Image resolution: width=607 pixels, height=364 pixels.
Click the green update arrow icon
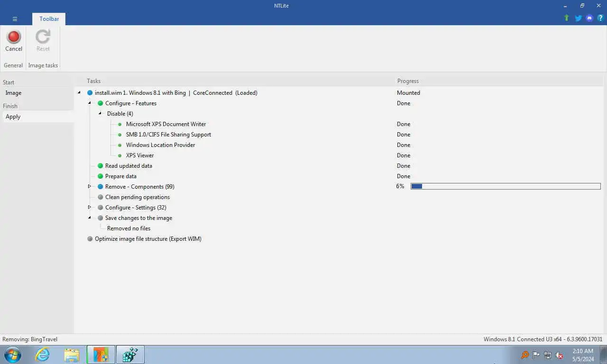566,18
